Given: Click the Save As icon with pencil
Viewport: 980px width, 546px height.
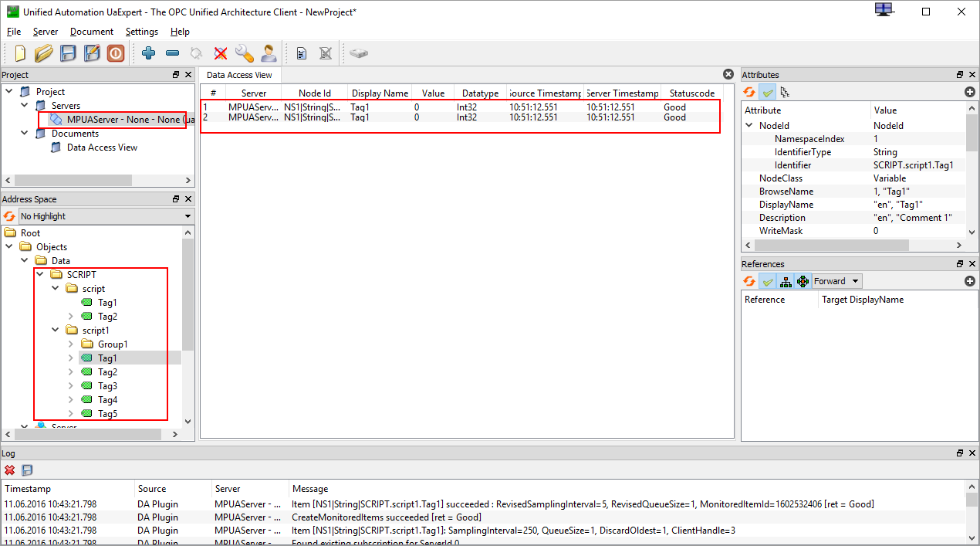Looking at the screenshot, I should [x=92, y=53].
